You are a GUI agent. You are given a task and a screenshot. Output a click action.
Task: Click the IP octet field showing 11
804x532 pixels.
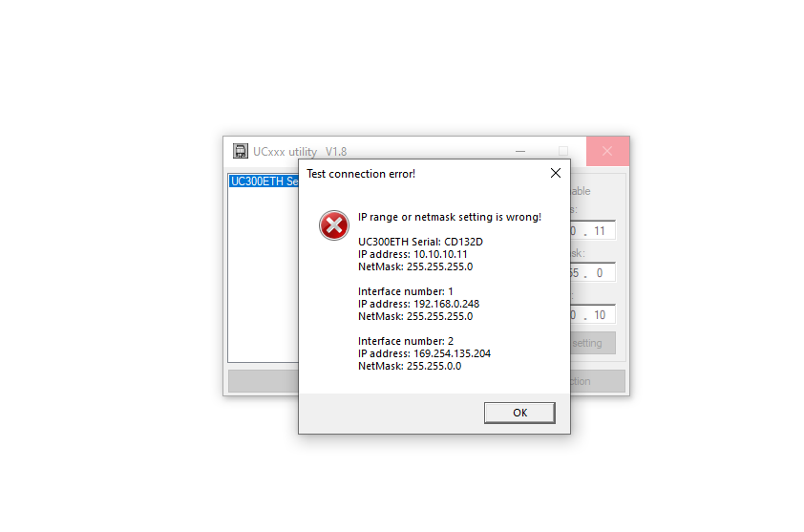(600, 231)
